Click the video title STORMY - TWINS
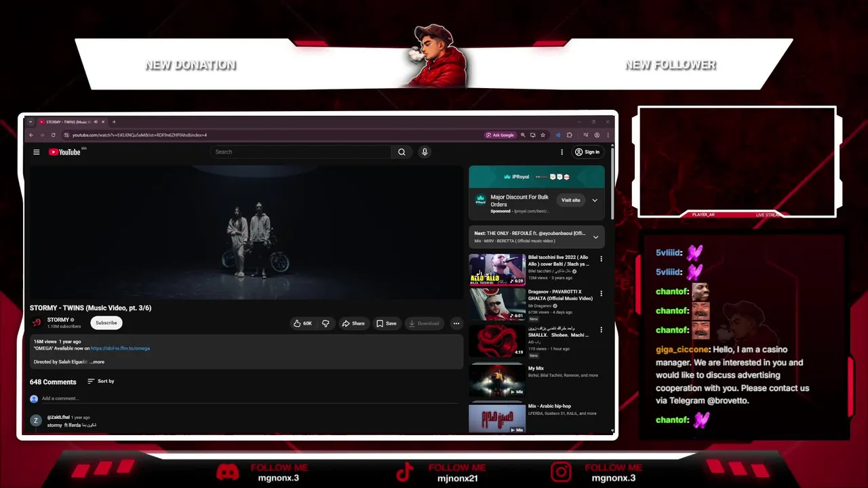The width and height of the screenshot is (868, 488). coord(90,308)
